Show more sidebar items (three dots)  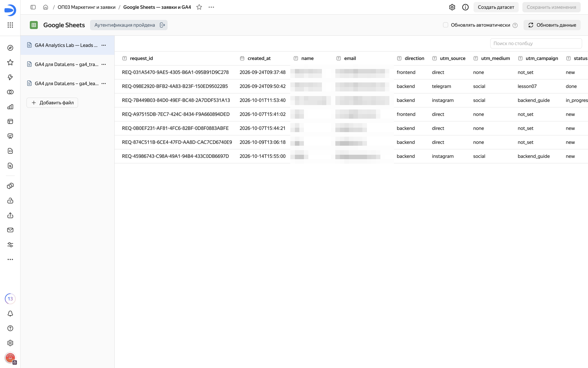point(10,259)
